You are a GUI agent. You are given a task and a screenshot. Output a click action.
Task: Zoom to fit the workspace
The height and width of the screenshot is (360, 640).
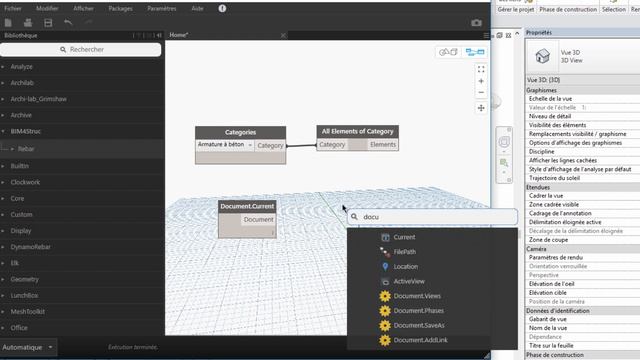tap(481, 69)
